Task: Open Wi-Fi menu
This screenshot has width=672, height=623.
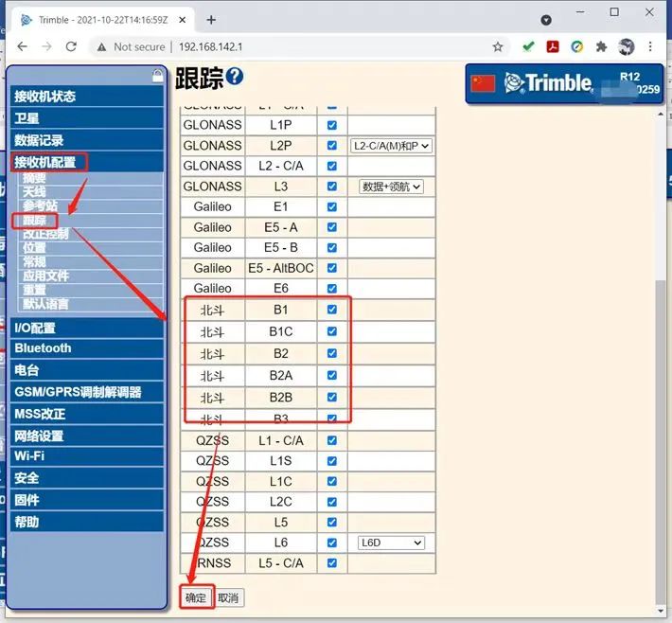Action: pos(87,456)
